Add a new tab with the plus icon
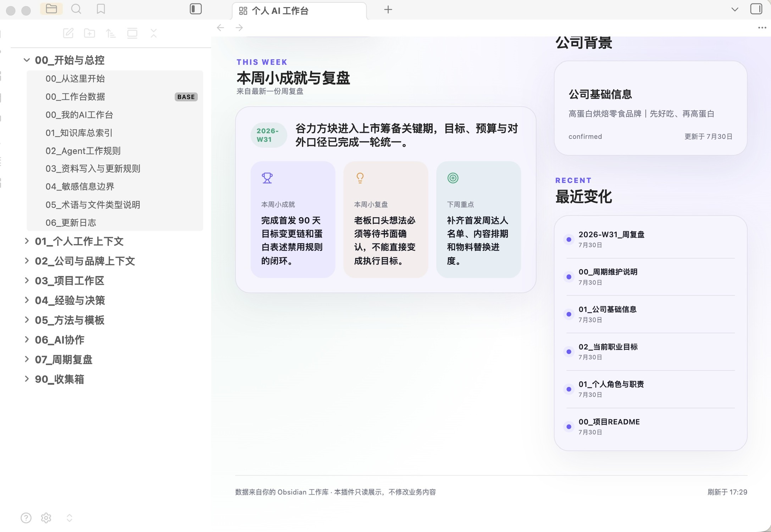This screenshot has width=771, height=532. coord(388,10)
